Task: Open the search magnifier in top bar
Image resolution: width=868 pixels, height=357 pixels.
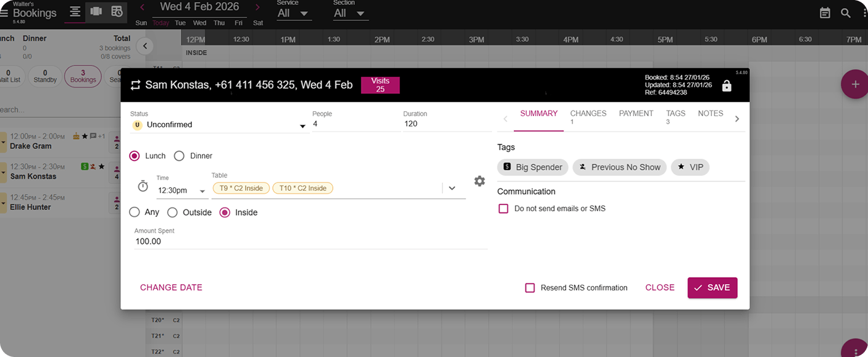Action: point(845,13)
